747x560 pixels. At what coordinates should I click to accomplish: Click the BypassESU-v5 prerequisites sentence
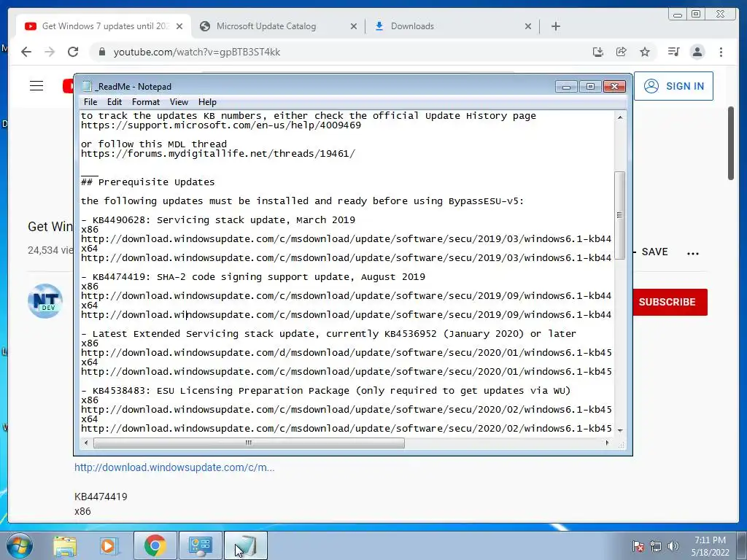point(303,201)
